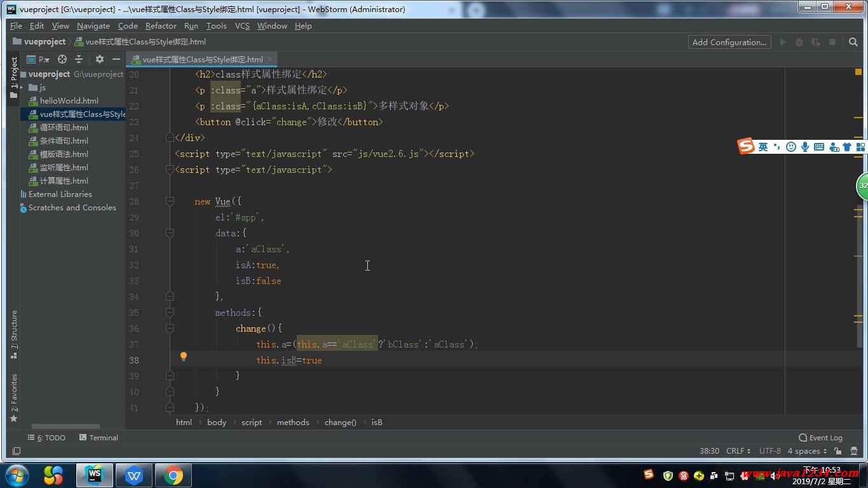
Task: Open the Sogou toolbox grid icon
Action: [x=861, y=147]
